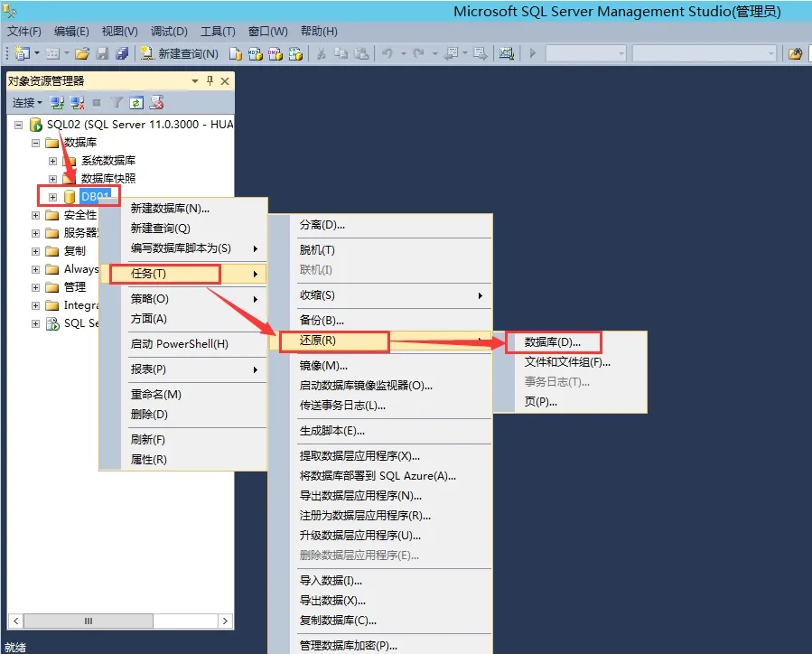
Task: Click the Disconnect icon in Object Explorer
Action: tap(77, 103)
